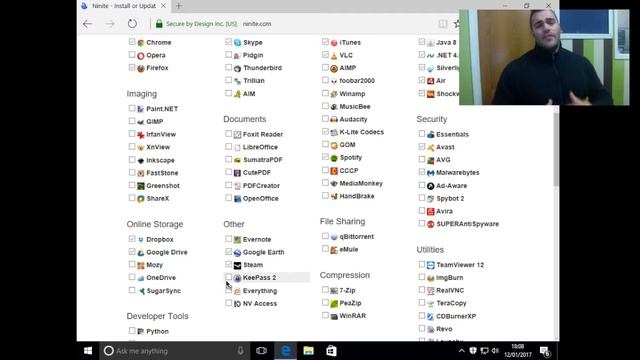640x360 pixels.
Task: Click the Firefox app icon
Action: pyautogui.click(x=141, y=68)
